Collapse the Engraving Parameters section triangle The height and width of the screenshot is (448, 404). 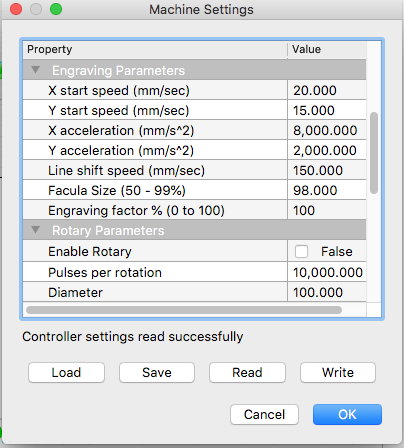[x=35, y=70]
